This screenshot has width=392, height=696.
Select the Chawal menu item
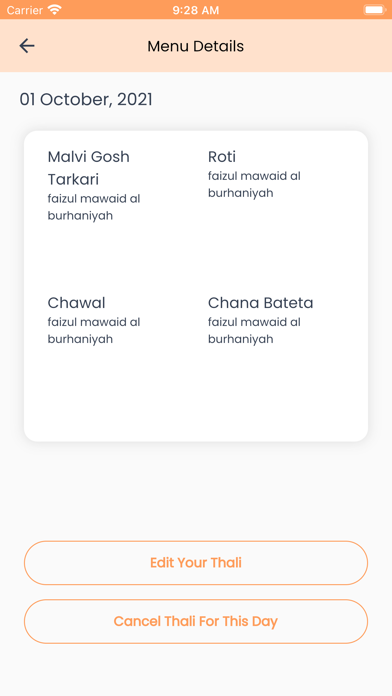coord(76,303)
